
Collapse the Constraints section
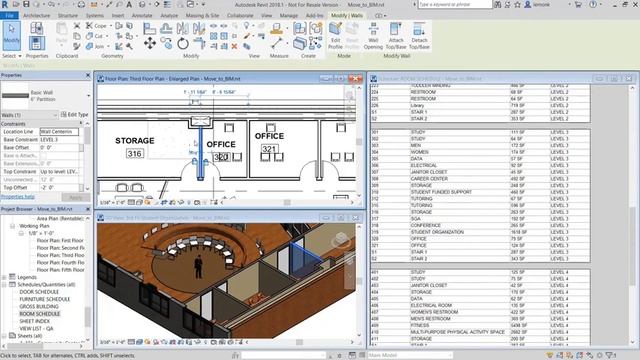click(x=80, y=123)
